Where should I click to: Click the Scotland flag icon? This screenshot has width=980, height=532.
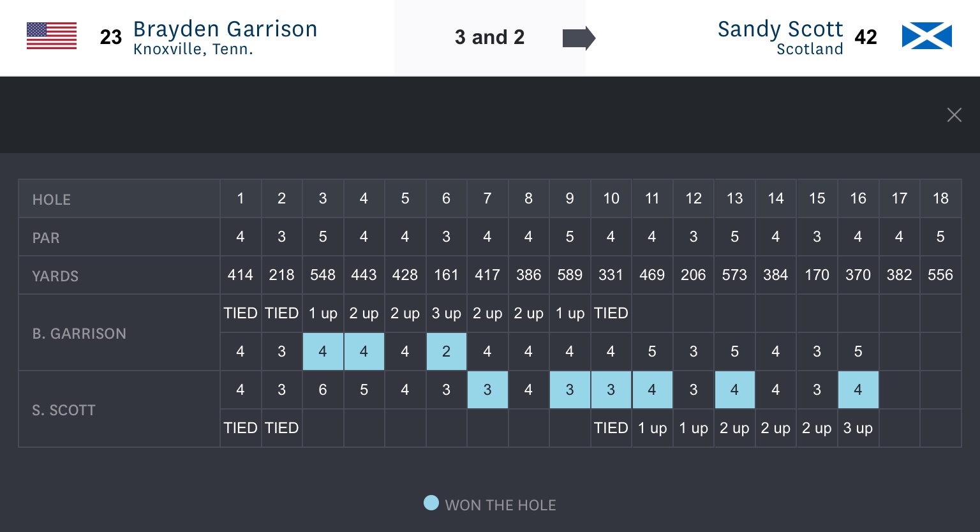pyautogui.click(x=926, y=36)
